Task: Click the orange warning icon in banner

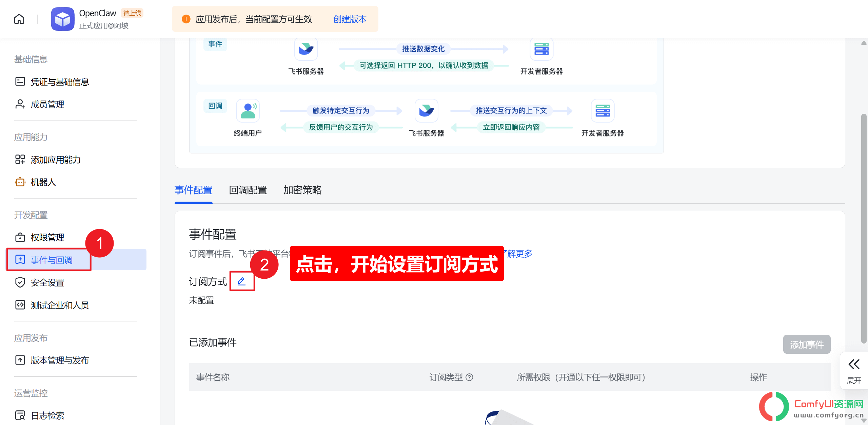Action: (186, 19)
